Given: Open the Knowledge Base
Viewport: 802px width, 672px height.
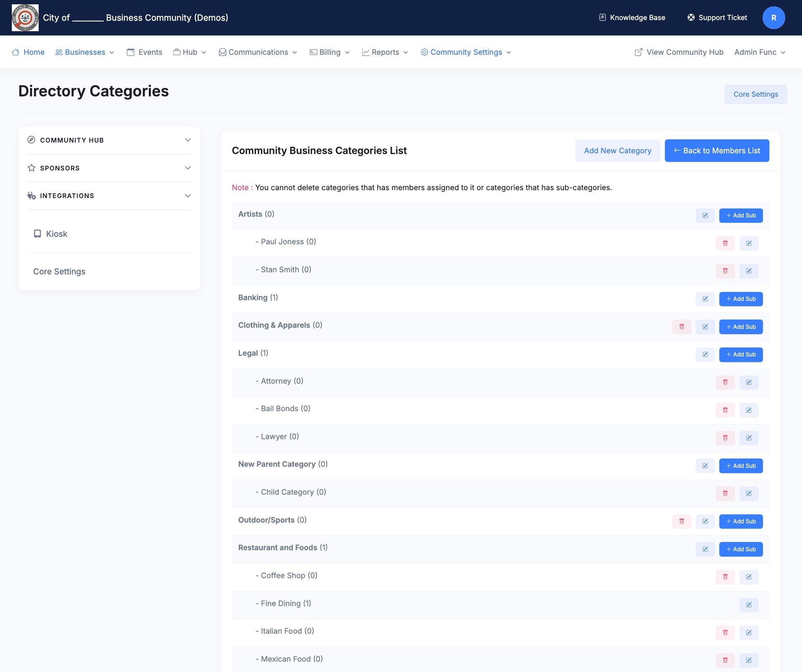Looking at the screenshot, I should pyautogui.click(x=632, y=18).
